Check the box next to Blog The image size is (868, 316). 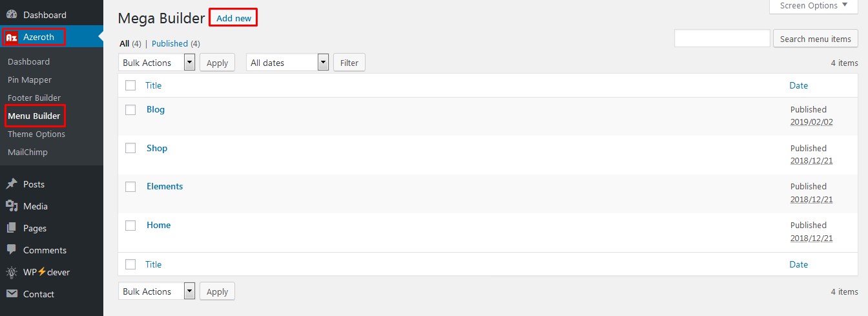click(130, 110)
